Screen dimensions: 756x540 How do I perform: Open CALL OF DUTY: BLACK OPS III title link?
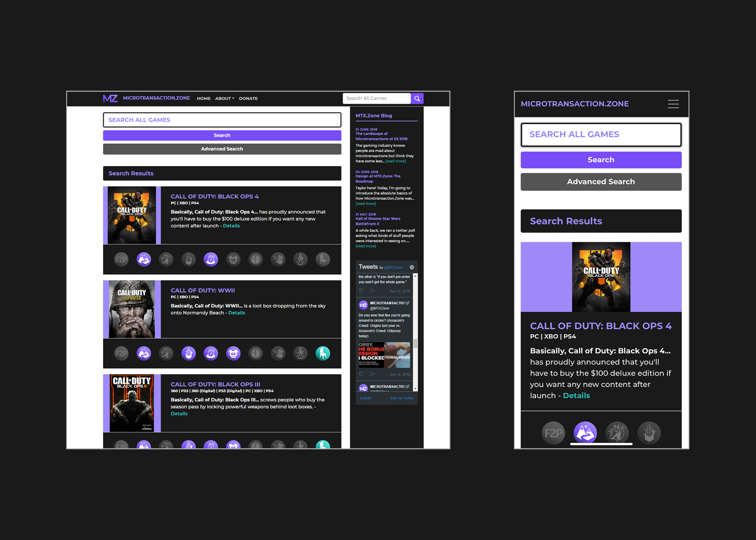point(215,385)
